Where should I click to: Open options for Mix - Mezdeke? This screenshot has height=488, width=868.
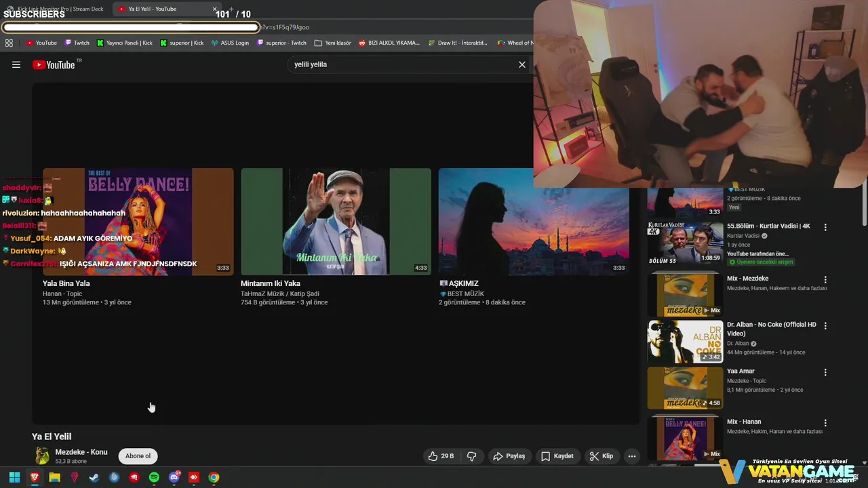[825, 280]
